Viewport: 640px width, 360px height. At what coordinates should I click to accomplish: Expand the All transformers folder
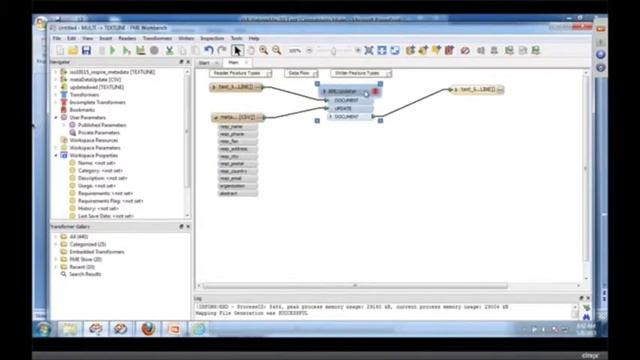click(56, 237)
